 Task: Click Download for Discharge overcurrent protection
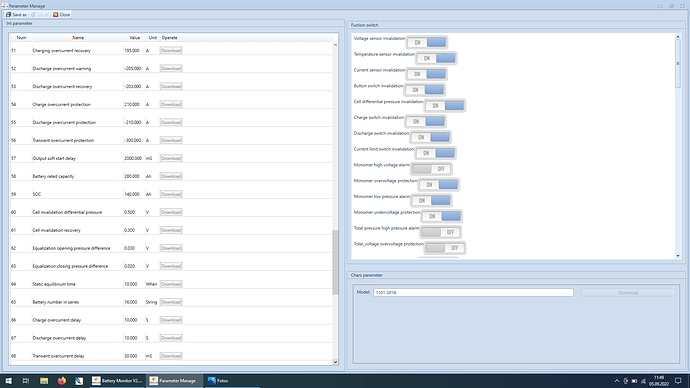[x=171, y=122]
